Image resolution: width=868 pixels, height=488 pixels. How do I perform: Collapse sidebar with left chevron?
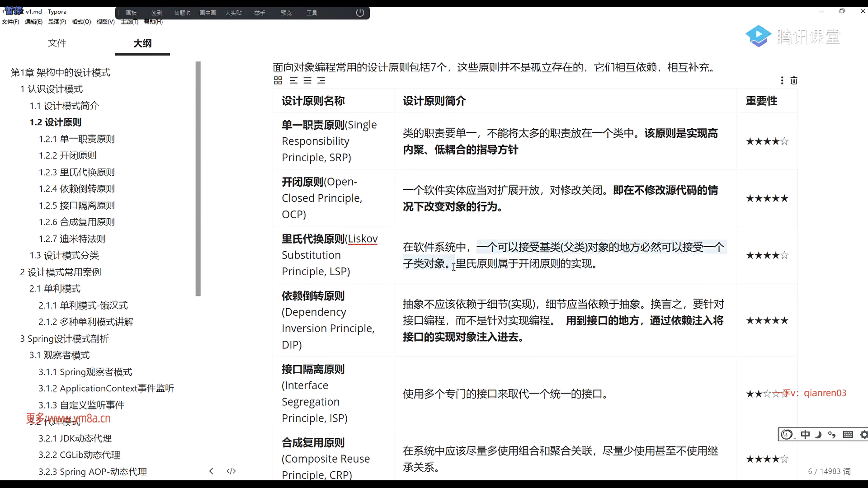pyautogui.click(x=211, y=471)
